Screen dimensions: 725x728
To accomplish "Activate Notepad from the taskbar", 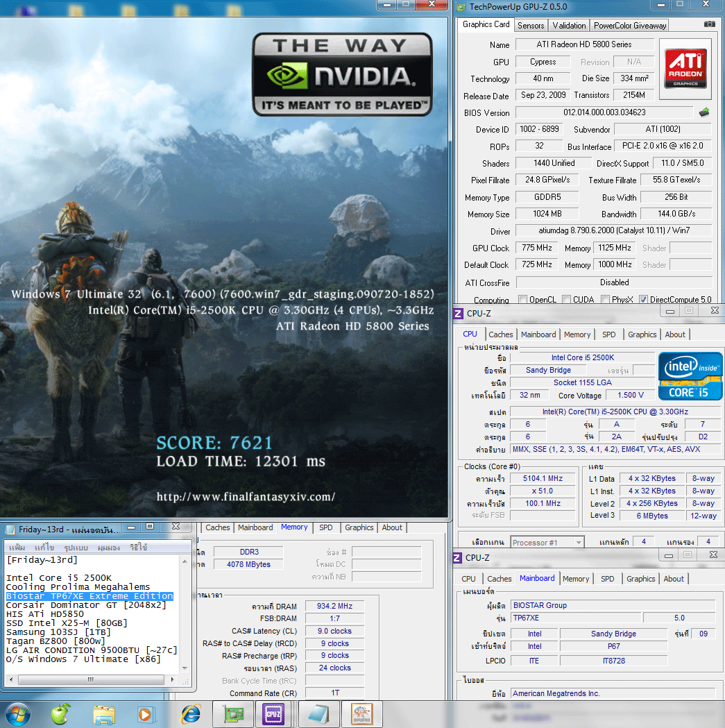I will [x=319, y=714].
